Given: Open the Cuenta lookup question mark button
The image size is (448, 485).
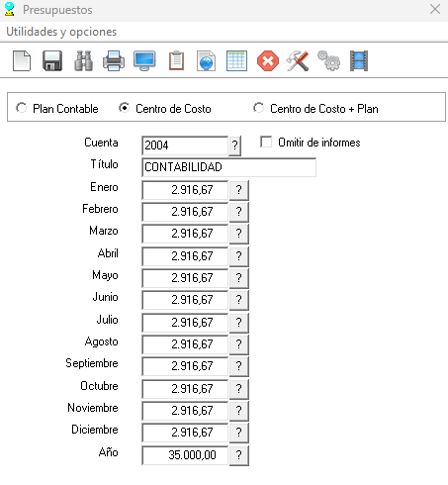Looking at the screenshot, I should [234, 145].
